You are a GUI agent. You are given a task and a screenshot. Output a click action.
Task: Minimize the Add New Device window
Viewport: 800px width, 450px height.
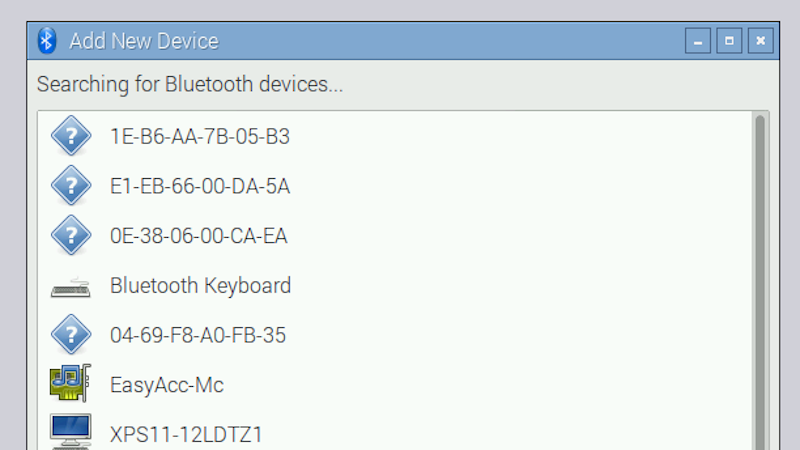click(697, 41)
